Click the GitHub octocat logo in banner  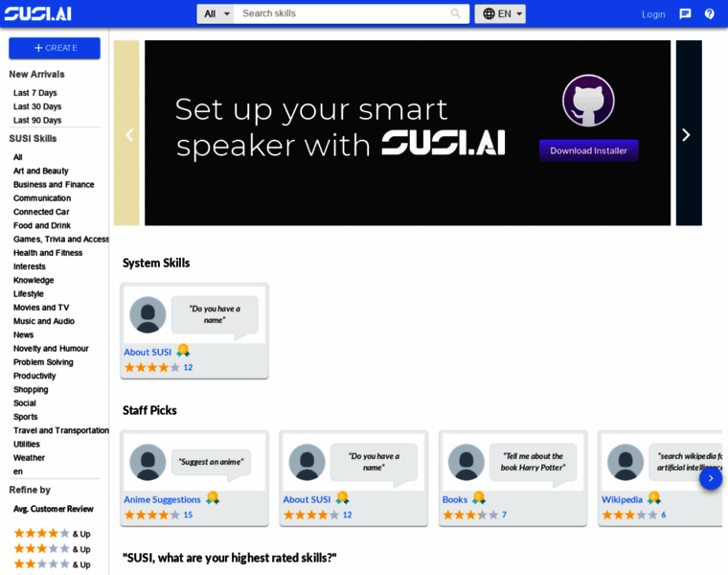(x=588, y=101)
